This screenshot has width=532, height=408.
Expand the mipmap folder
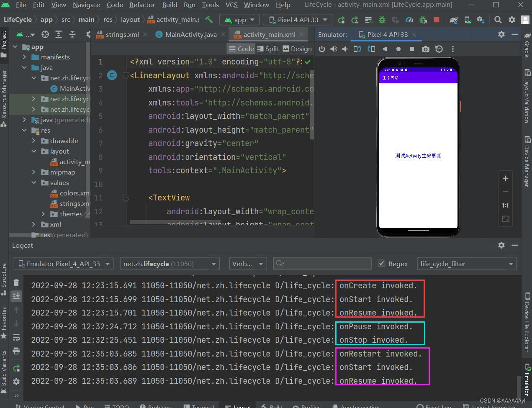[x=34, y=172]
